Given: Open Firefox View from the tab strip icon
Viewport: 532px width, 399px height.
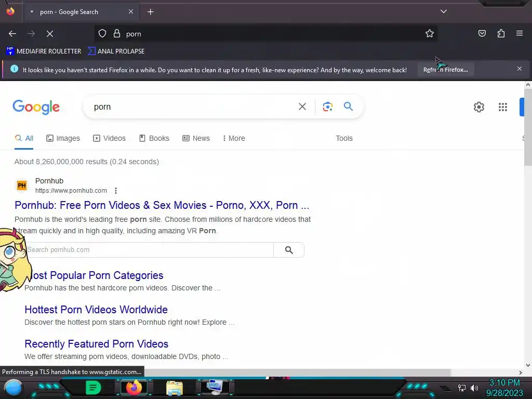Looking at the screenshot, I should pyautogui.click(x=10, y=11).
